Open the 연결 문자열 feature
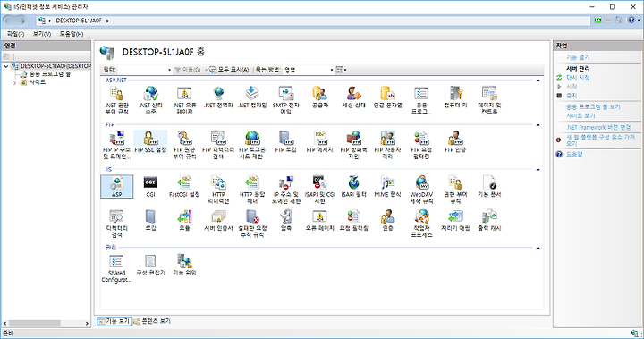 click(x=387, y=97)
